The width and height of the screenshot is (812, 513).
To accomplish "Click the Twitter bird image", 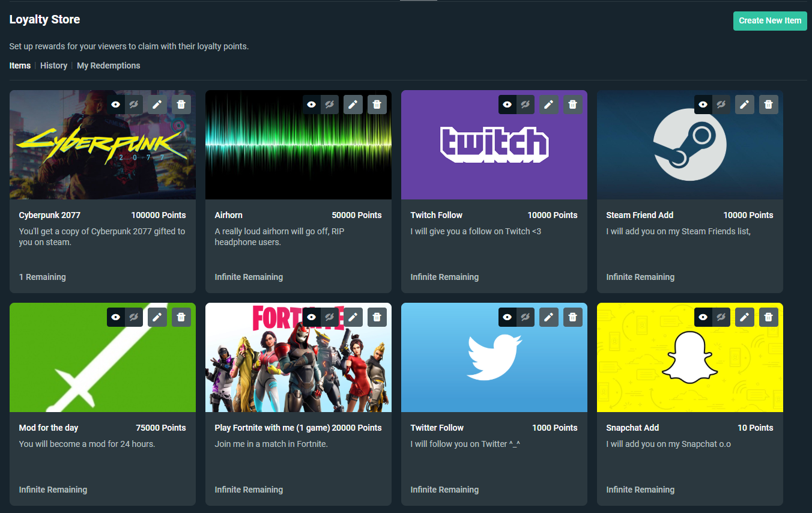I will (x=494, y=357).
